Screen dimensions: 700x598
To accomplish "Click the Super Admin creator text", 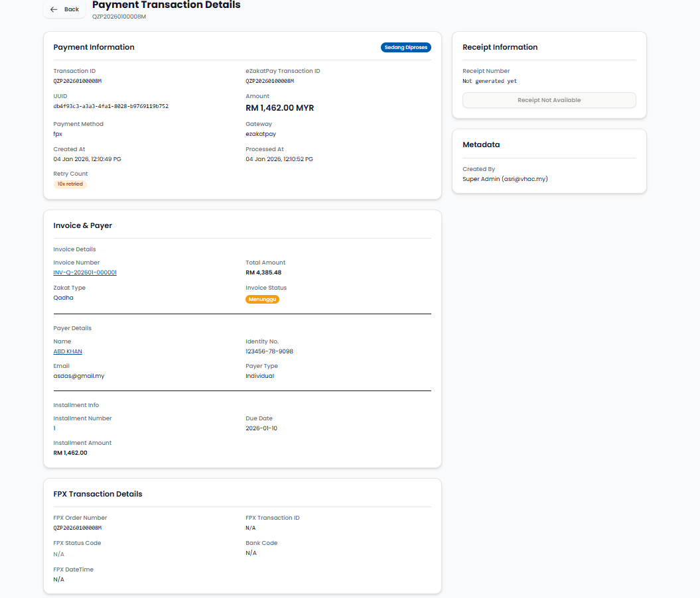I will (505, 179).
